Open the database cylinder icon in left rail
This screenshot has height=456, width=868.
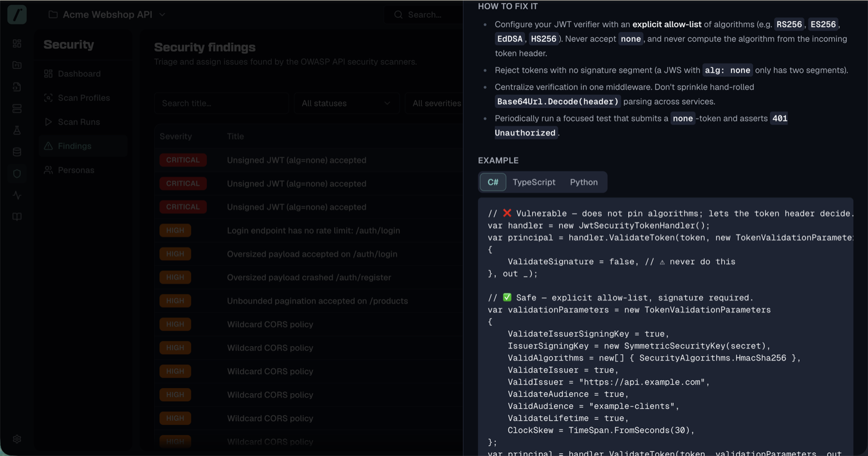[17, 152]
